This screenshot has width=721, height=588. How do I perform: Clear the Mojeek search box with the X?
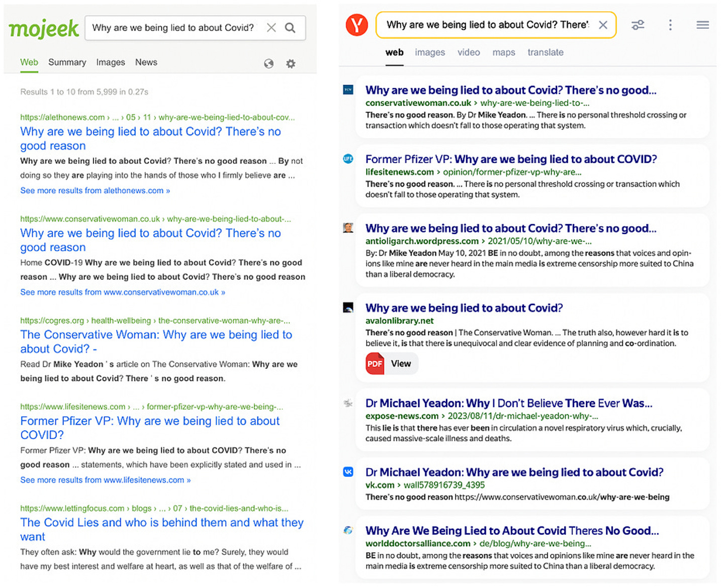pos(272,28)
